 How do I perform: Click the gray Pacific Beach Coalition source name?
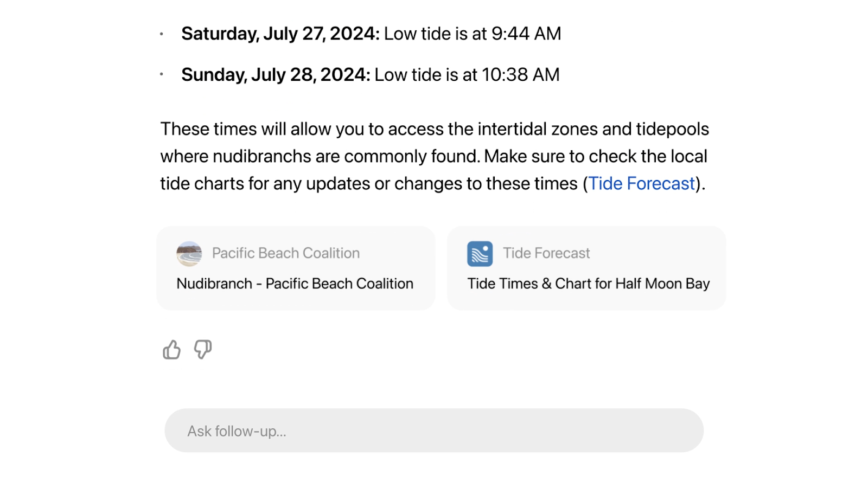(286, 253)
